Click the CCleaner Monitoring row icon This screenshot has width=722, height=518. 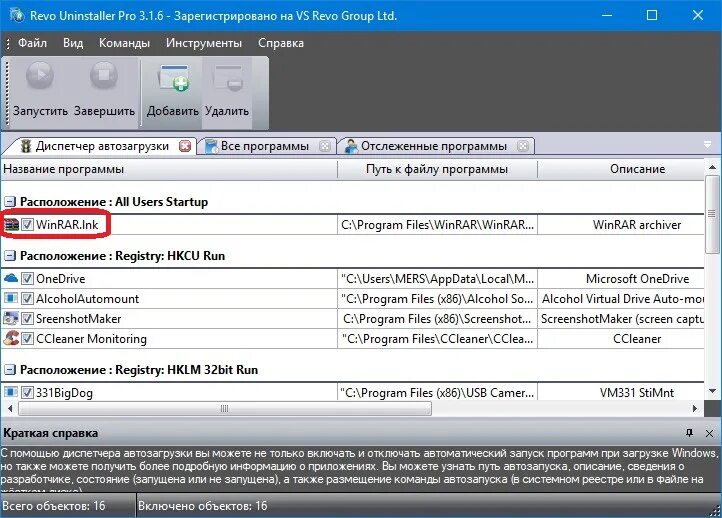[11, 338]
